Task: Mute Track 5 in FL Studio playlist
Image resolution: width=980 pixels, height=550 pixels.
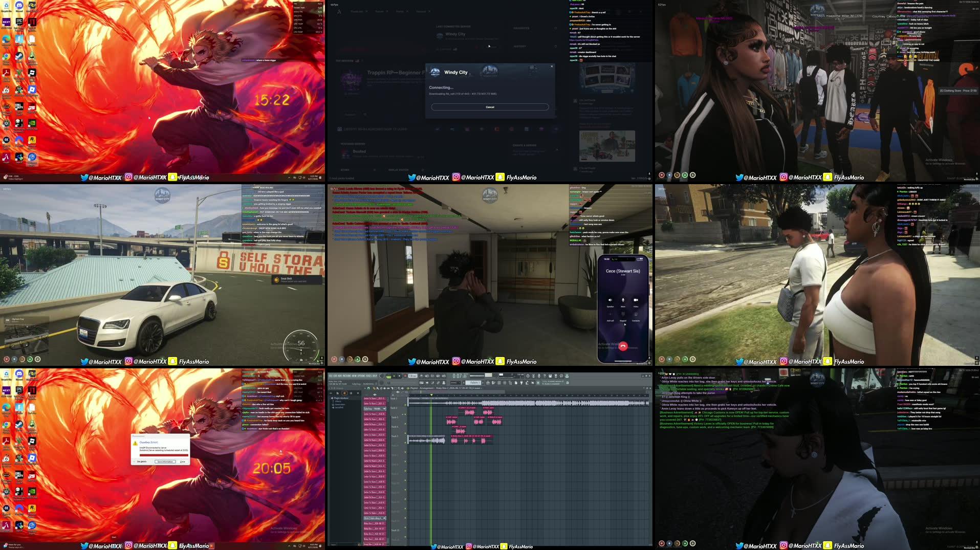Action: 405,443
